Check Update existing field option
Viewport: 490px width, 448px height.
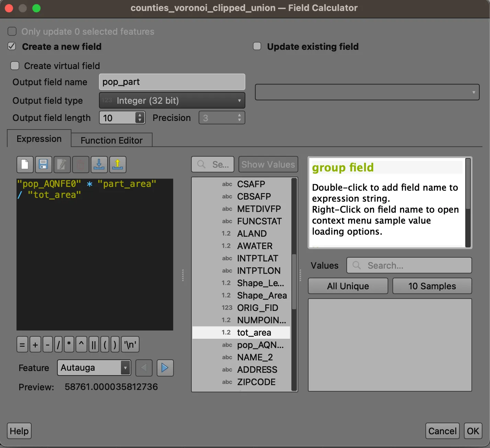tap(257, 46)
